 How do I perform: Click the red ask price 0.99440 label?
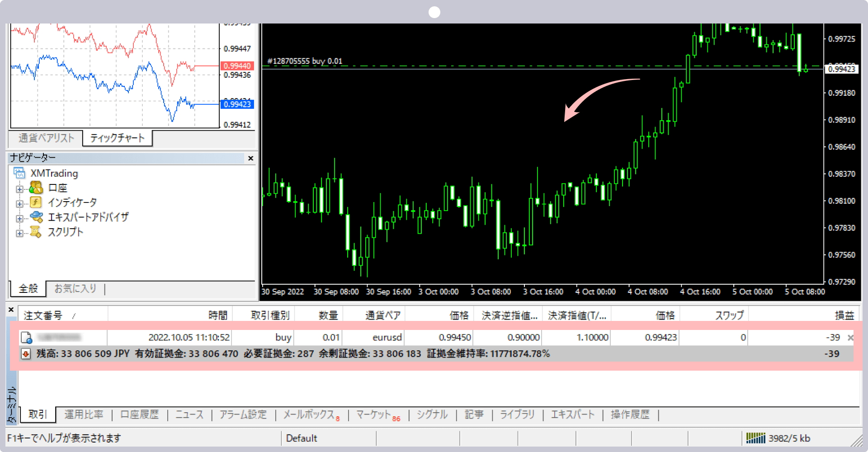(237, 66)
